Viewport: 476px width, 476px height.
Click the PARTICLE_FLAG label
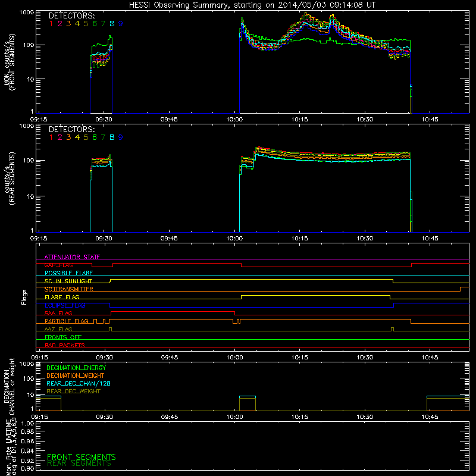coord(67,321)
